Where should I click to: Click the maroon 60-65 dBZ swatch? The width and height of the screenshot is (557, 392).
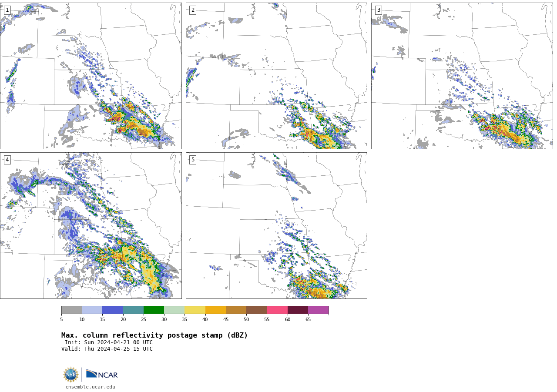coord(298,310)
